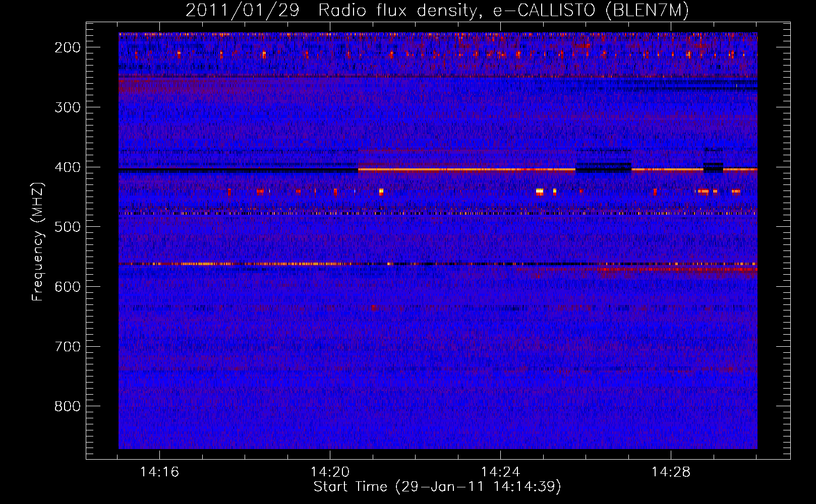Image resolution: width=816 pixels, height=504 pixels.
Task: Click the bright orange emission band near 405 MHz
Action: click(x=467, y=170)
